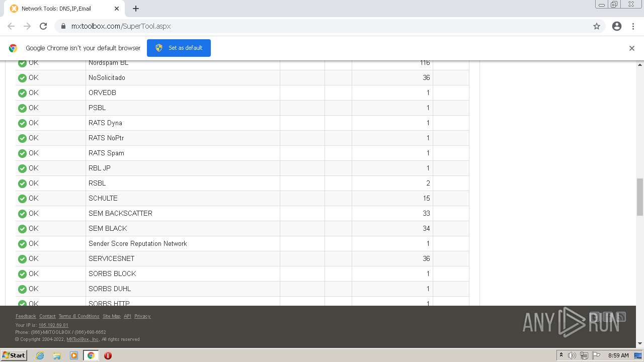
Task: Click the RBL JP blacklist name
Action: pyautogui.click(x=100, y=168)
